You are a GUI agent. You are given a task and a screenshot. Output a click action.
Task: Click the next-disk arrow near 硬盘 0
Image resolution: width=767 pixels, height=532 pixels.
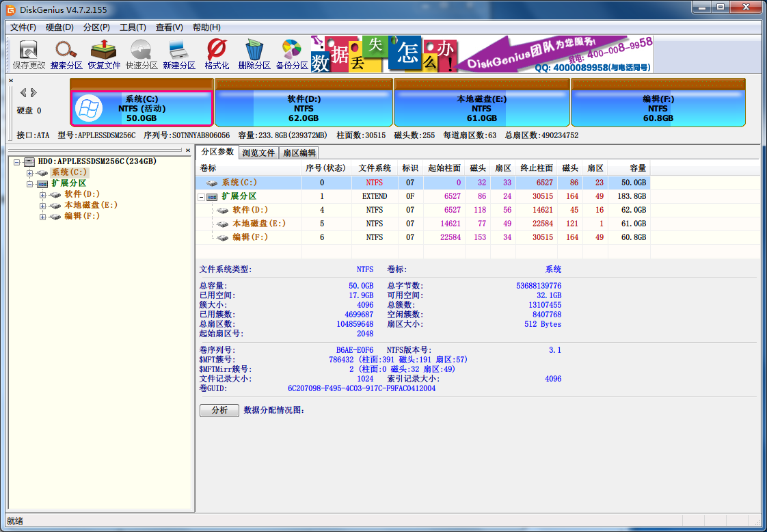(x=32, y=92)
